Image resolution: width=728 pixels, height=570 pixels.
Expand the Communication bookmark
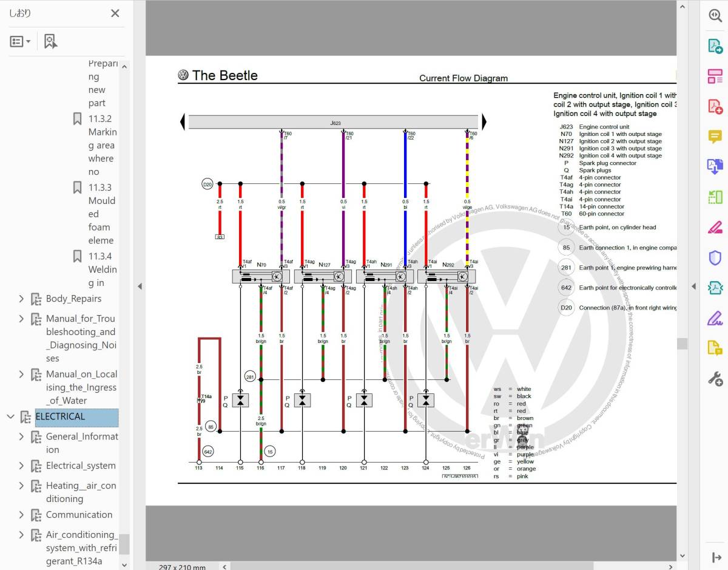coord(21,515)
